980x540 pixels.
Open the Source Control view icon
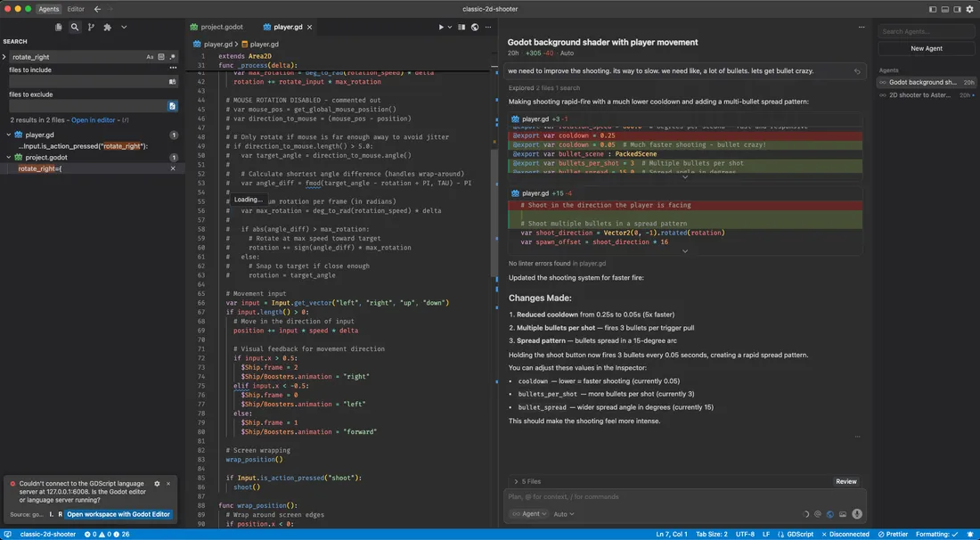pyautogui.click(x=91, y=28)
